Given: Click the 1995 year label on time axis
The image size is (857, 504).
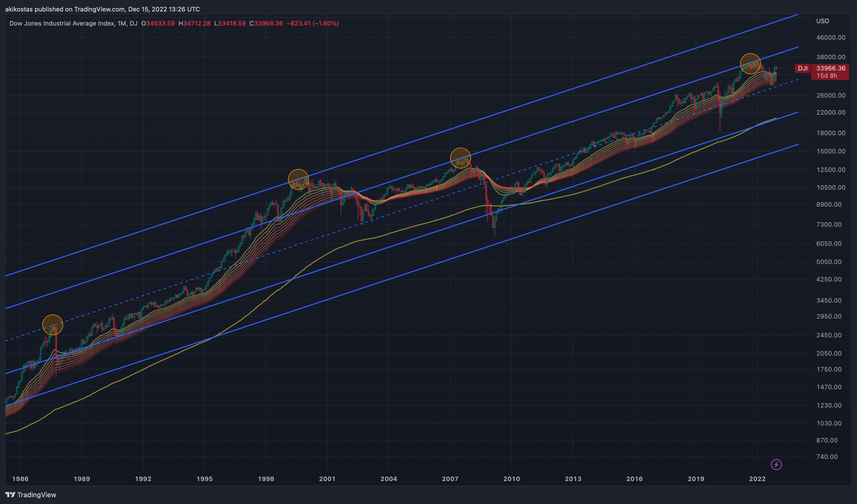Looking at the screenshot, I should click(205, 479).
